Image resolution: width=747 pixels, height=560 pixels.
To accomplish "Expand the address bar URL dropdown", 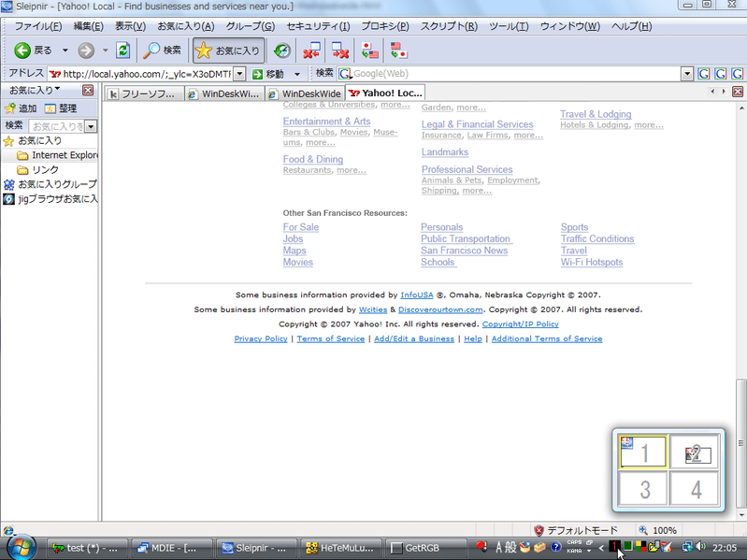I will click(240, 74).
